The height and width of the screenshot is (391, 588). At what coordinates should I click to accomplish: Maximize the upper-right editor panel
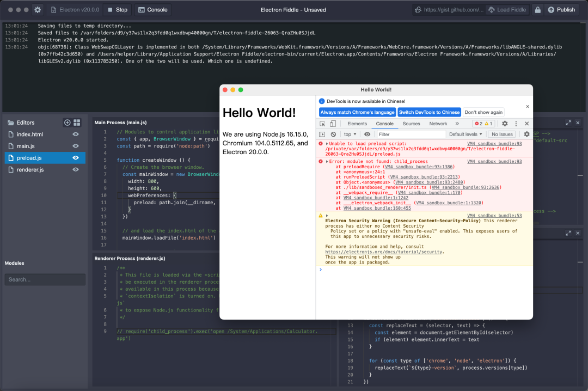pyautogui.click(x=568, y=123)
